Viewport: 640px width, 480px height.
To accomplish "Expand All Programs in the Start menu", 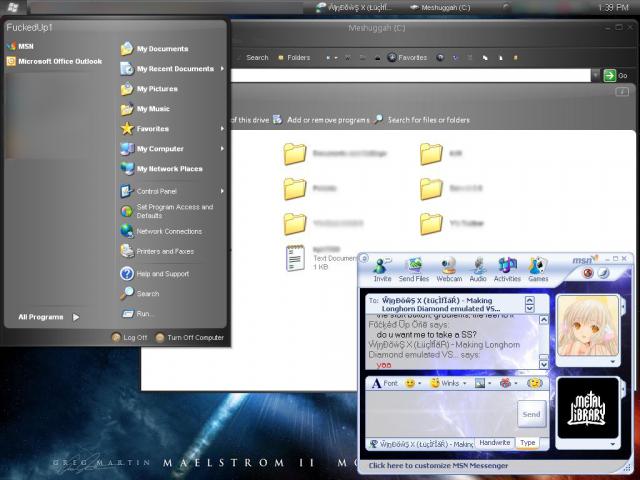I will tap(49, 317).
